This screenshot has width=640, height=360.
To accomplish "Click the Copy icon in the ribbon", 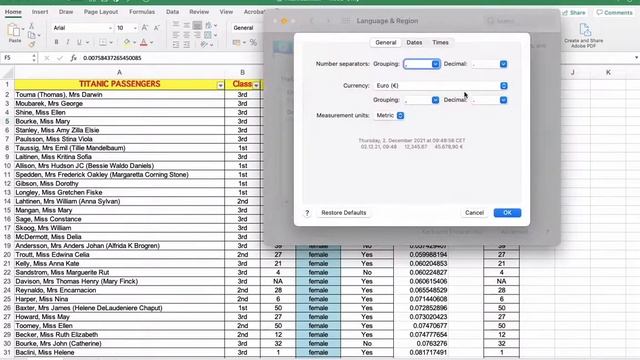I will point(31,36).
